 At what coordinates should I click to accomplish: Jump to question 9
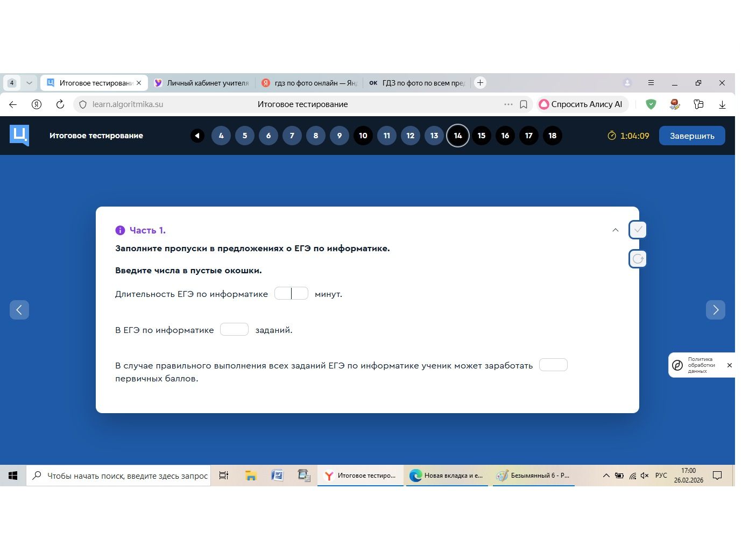(x=340, y=136)
